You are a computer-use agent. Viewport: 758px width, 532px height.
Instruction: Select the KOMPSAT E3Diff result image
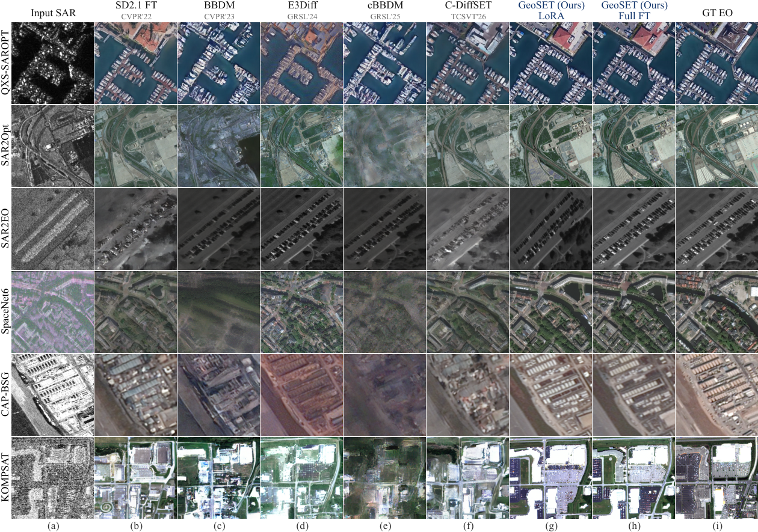click(x=301, y=477)
